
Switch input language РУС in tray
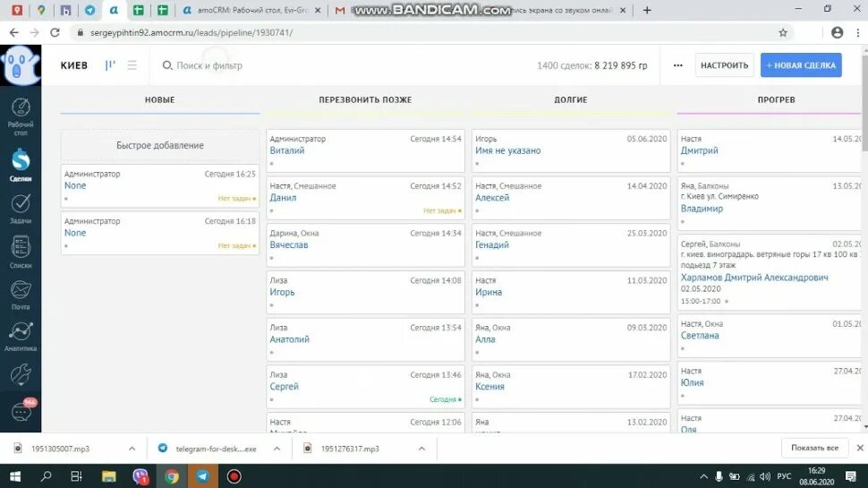click(x=784, y=476)
